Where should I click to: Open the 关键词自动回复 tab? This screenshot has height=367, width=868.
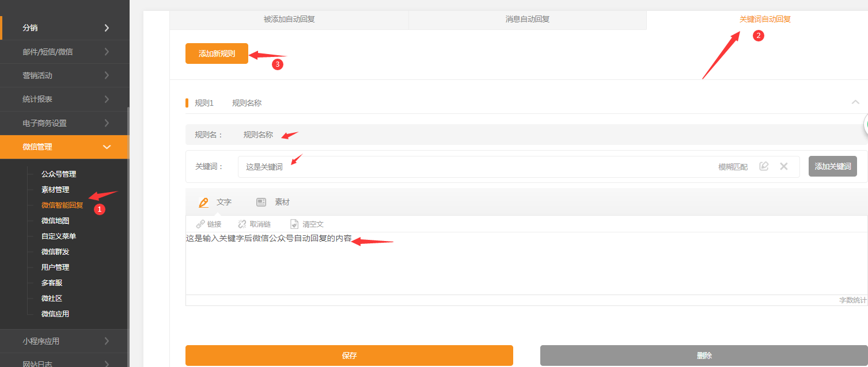click(x=765, y=19)
